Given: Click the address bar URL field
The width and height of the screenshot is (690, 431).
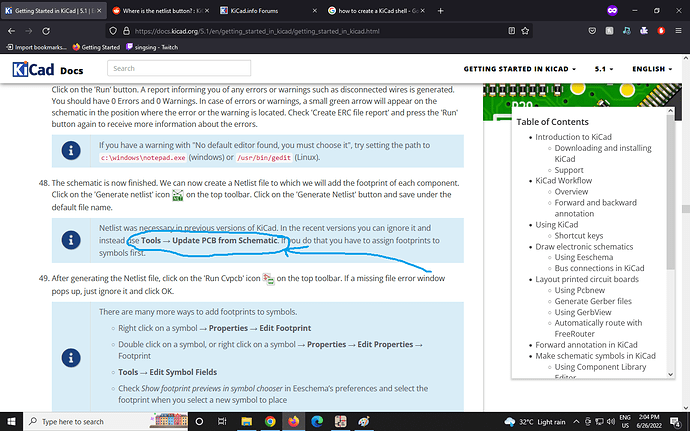Looking at the screenshot, I should (318, 31).
